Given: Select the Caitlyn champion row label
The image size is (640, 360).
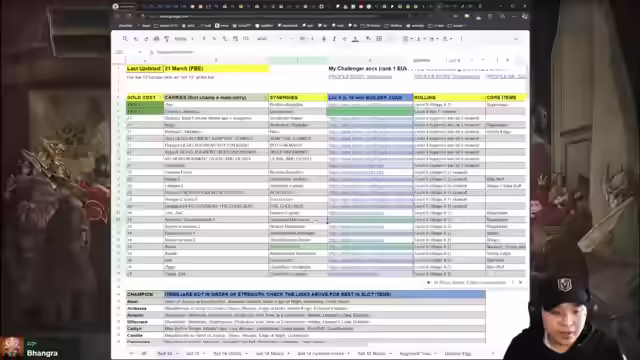Looking at the screenshot, I should pyautogui.click(x=145, y=329).
